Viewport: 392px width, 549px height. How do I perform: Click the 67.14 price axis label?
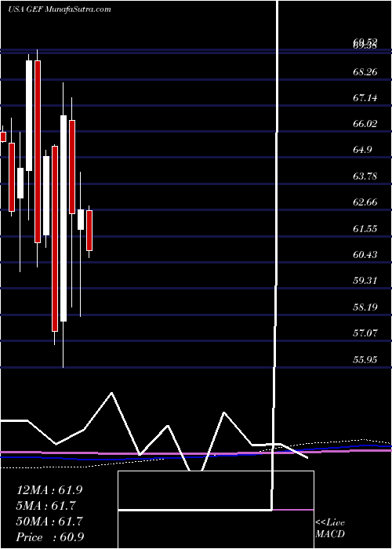[365, 98]
